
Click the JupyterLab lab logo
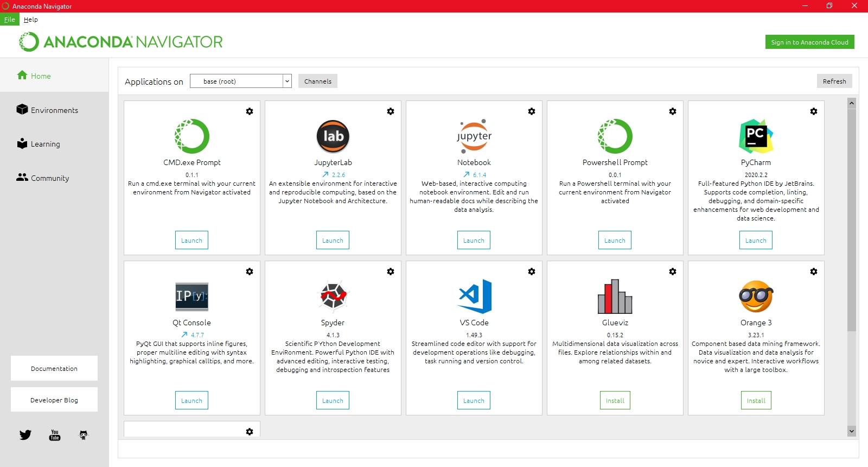point(333,136)
